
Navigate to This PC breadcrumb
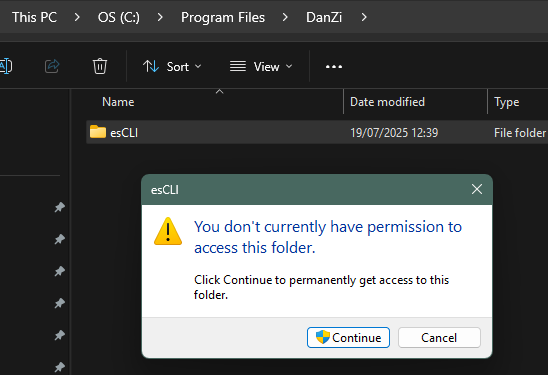[x=34, y=17]
